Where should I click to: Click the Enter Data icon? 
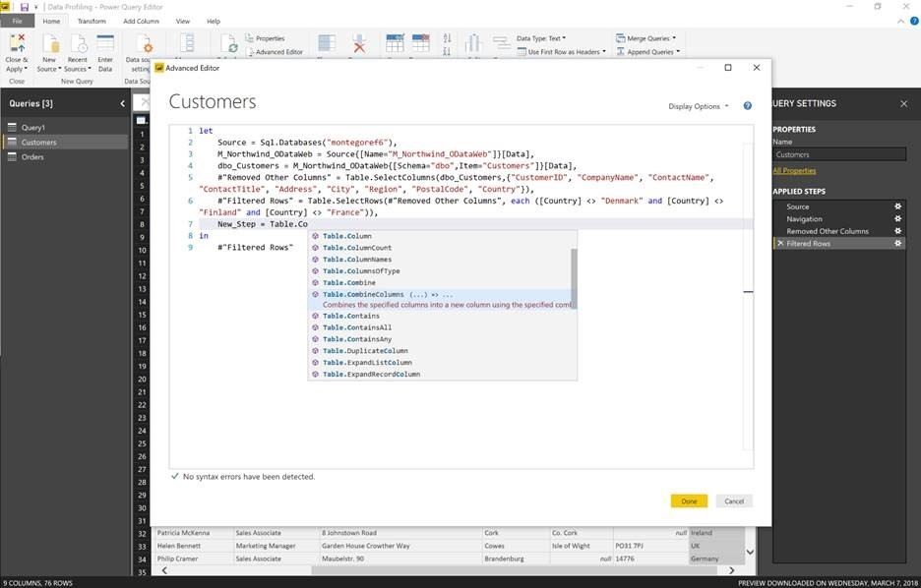point(105,43)
